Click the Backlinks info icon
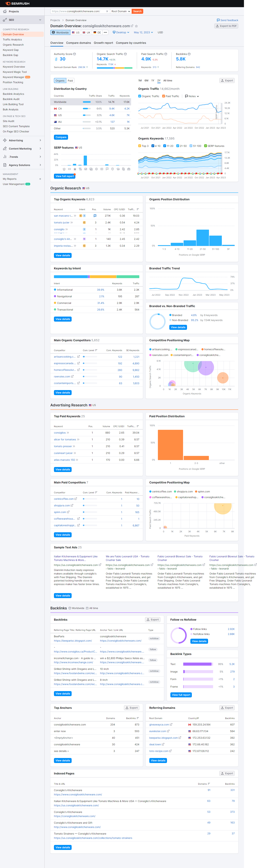 (x=189, y=54)
